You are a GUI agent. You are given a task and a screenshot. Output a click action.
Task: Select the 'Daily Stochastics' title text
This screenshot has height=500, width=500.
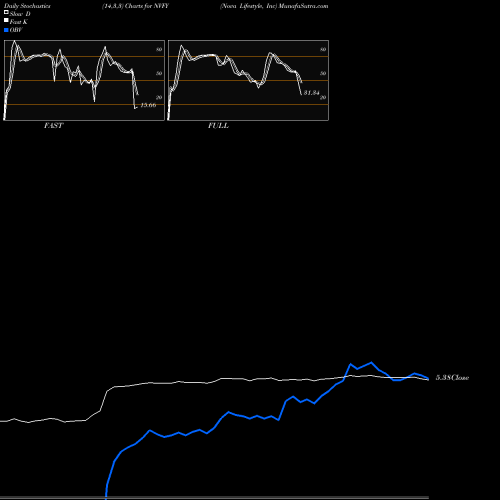[x=27, y=6]
